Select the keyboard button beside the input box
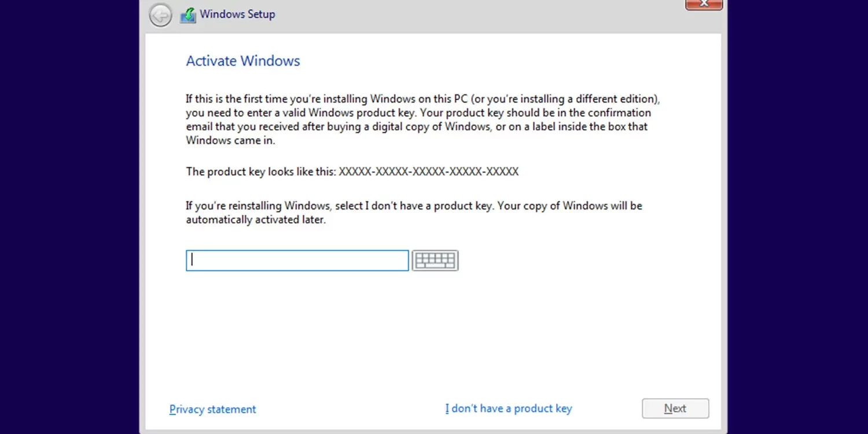This screenshot has height=434, width=868. pos(435,260)
